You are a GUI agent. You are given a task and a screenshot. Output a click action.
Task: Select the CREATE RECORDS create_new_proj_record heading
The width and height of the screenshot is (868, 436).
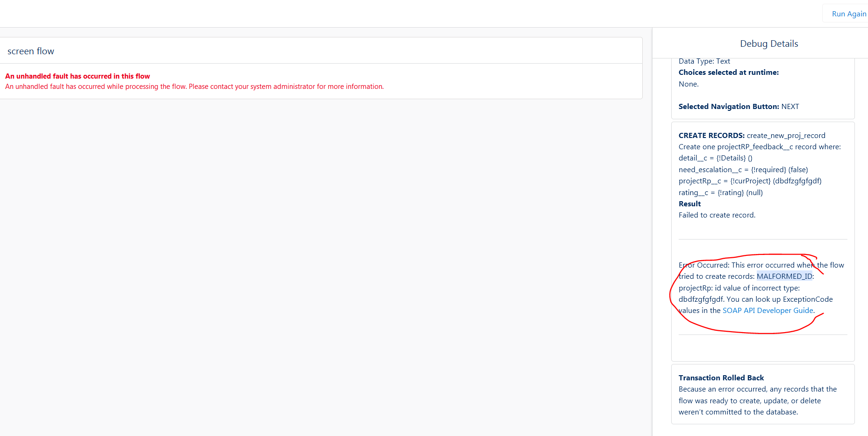752,135
